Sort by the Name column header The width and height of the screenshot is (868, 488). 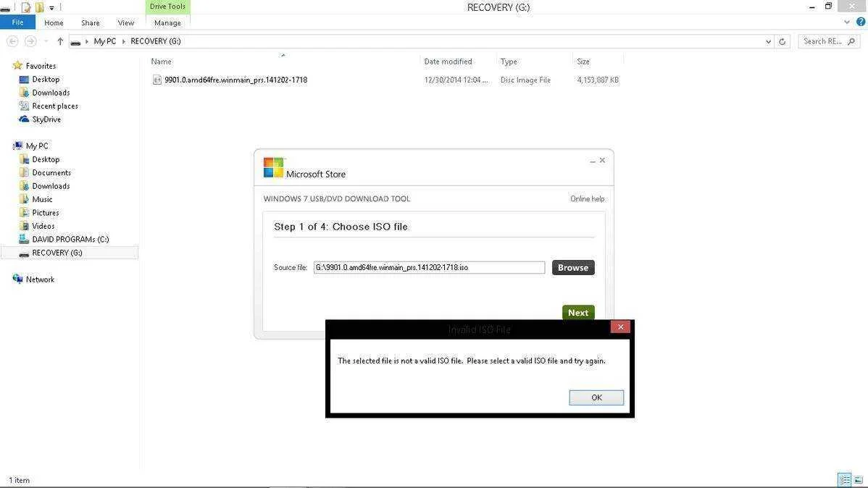161,62
